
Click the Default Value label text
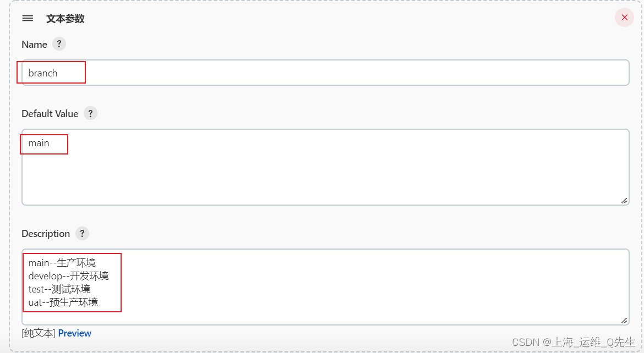click(x=50, y=114)
